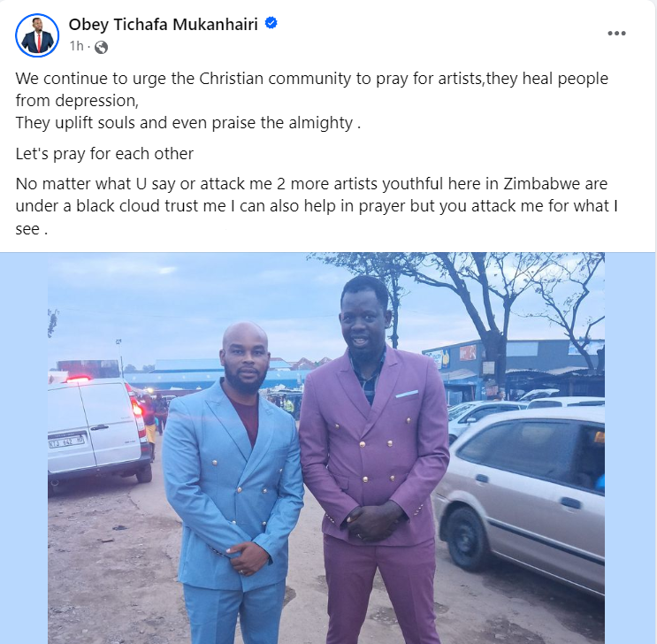
Task: Click the man in the purple suit
Action: [x=373, y=461]
